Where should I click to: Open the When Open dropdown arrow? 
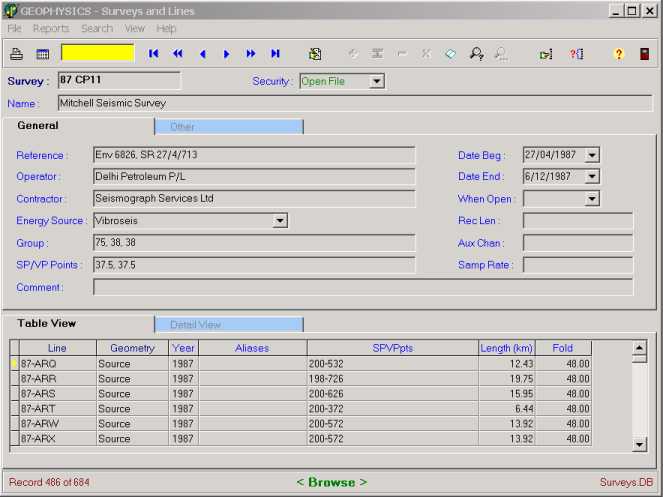click(x=592, y=198)
